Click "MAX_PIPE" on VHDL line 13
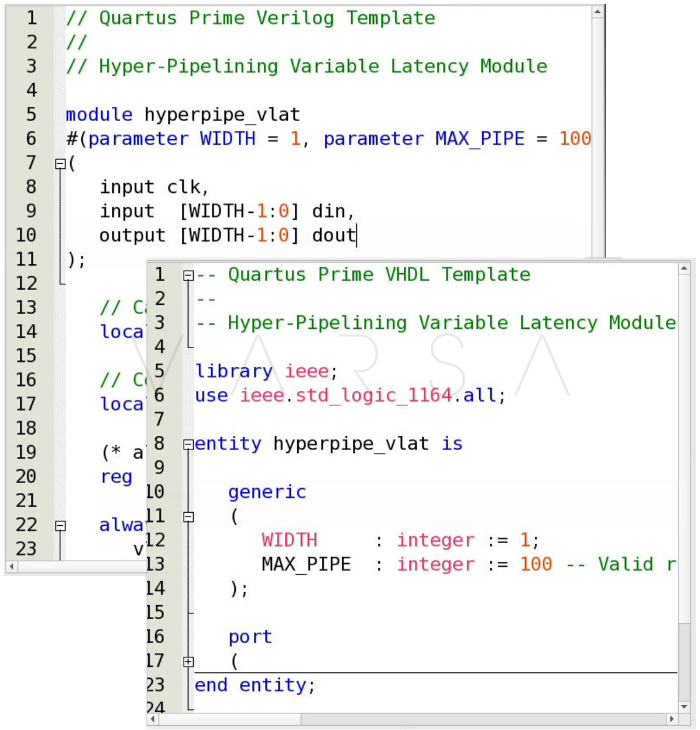This screenshot has width=700, height=730. 307,565
